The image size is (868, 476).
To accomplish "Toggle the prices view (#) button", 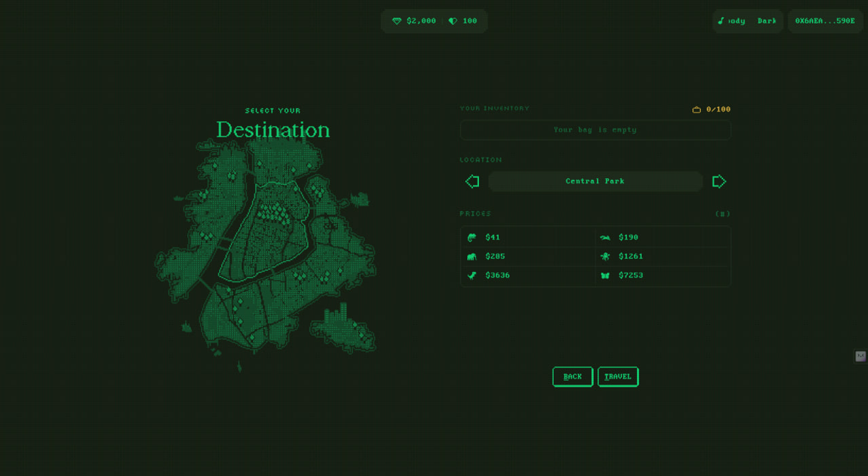I will pyautogui.click(x=723, y=214).
